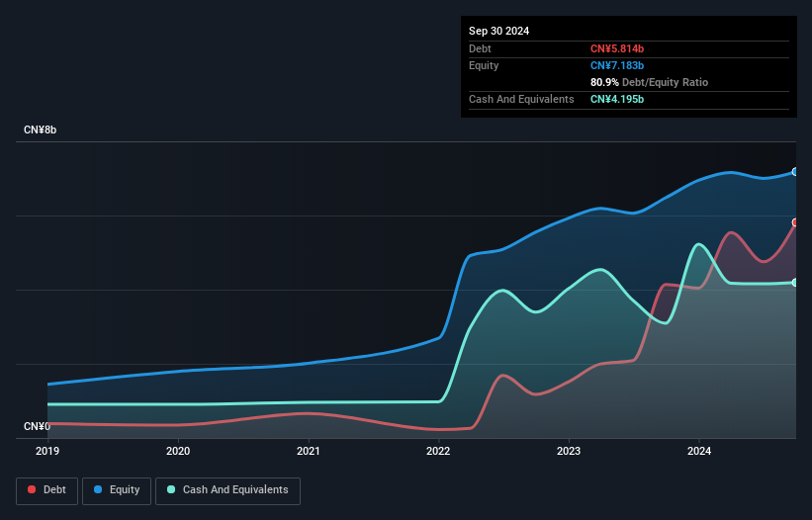Click Cash And Equivalents label in tooltip
Screen dimensions: 812x520
521,99
